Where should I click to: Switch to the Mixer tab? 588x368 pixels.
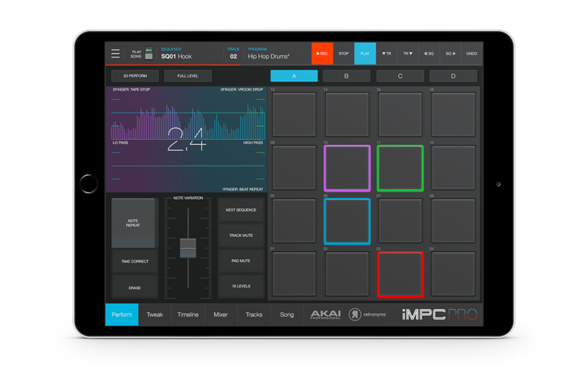220,314
